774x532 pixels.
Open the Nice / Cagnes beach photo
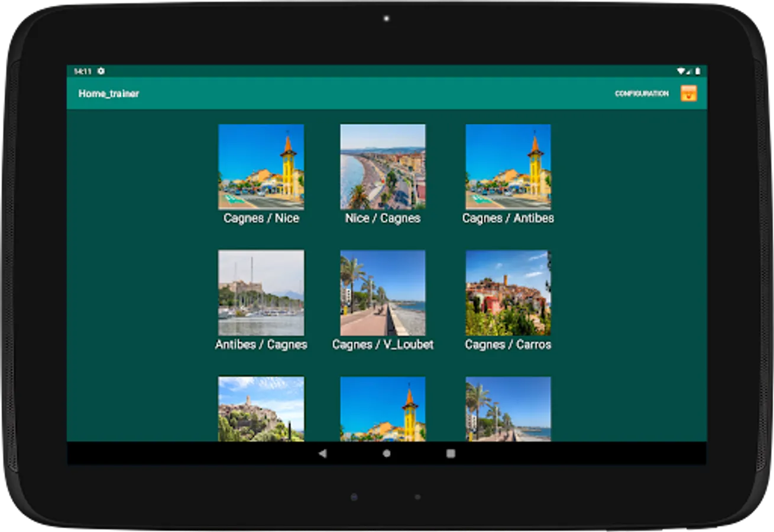(383, 167)
